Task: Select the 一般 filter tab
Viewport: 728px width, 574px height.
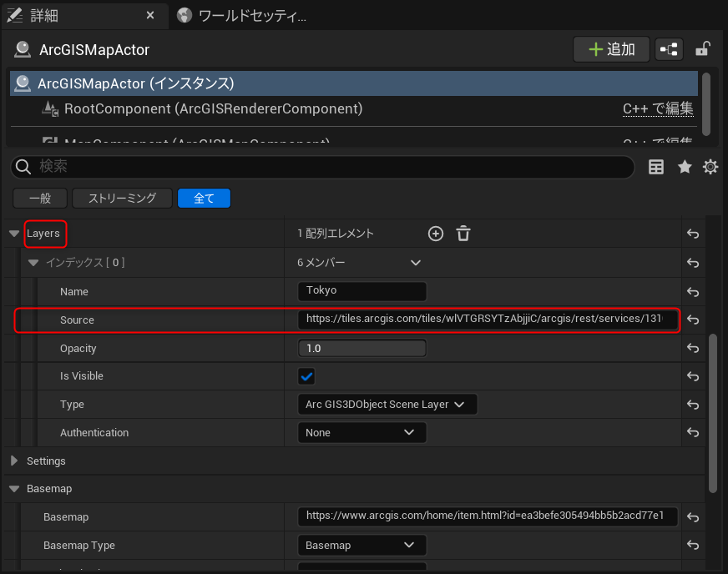Action: pos(40,198)
